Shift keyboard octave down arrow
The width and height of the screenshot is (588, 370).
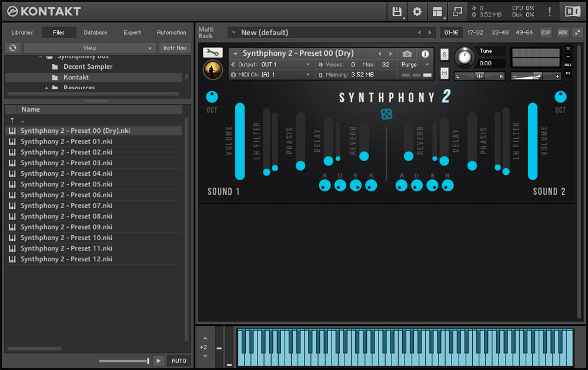[x=205, y=356]
